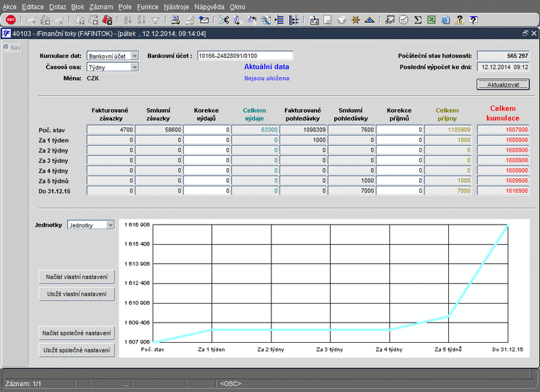Click the ship's wheel toolbar icon
540x392 pixels.
coord(356,20)
